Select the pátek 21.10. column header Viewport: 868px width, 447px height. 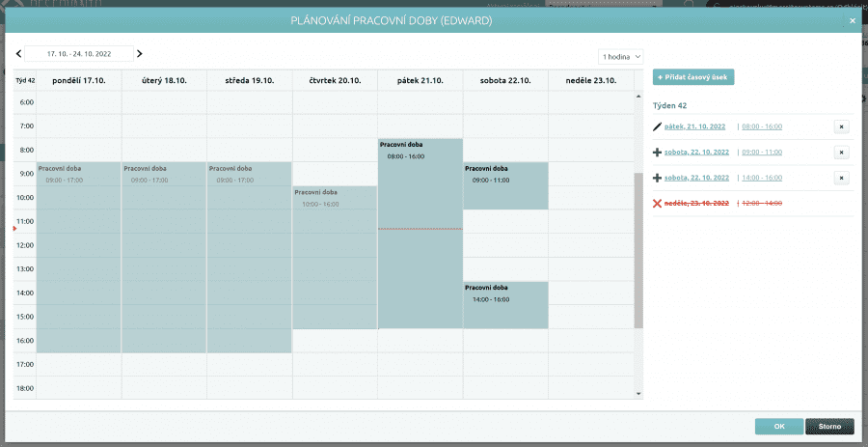[420, 80]
